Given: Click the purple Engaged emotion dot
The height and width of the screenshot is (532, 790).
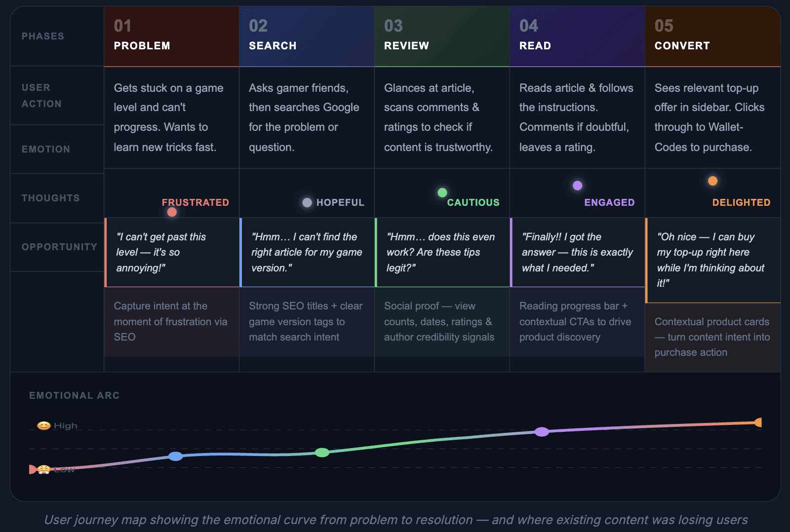Looking at the screenshot, I should (577, 186).
